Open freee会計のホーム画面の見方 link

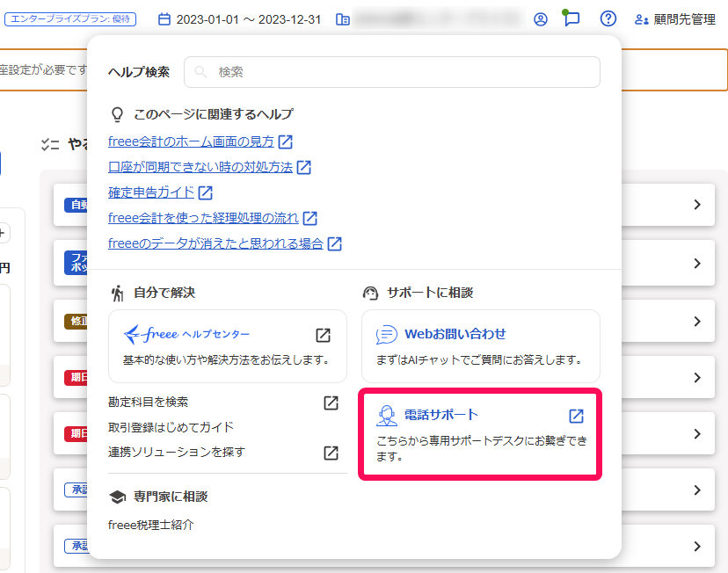[x=192, y=141]
